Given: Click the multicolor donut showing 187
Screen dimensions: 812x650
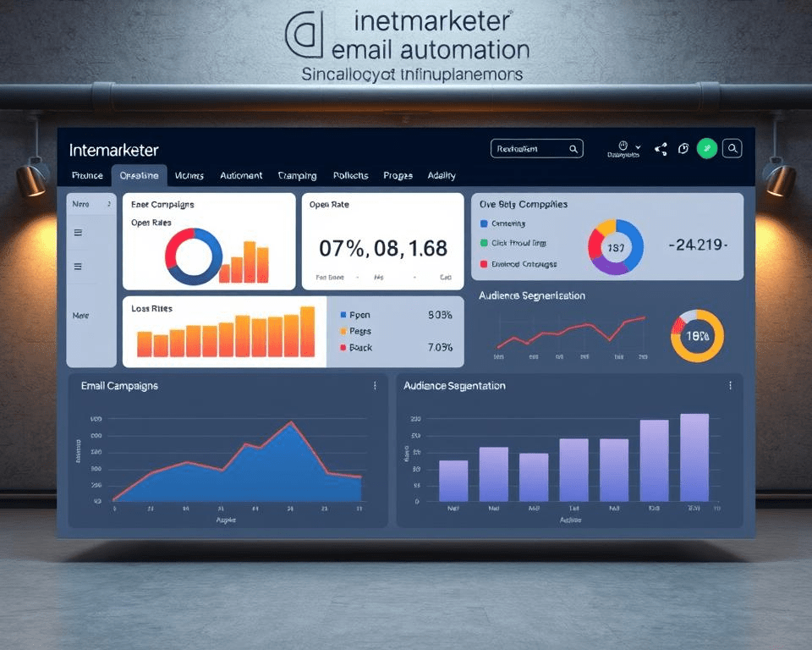Looking at the screenshot, I should [616, 247].
